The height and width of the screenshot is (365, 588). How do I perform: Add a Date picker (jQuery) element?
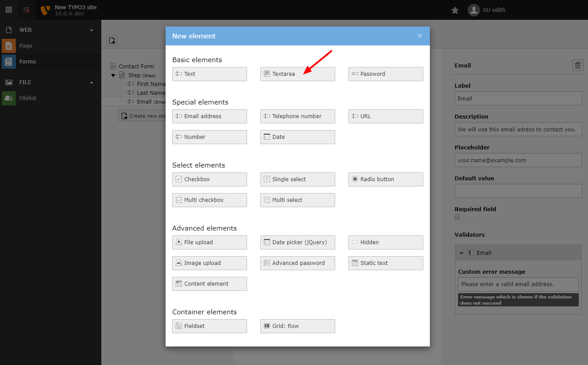297,242
